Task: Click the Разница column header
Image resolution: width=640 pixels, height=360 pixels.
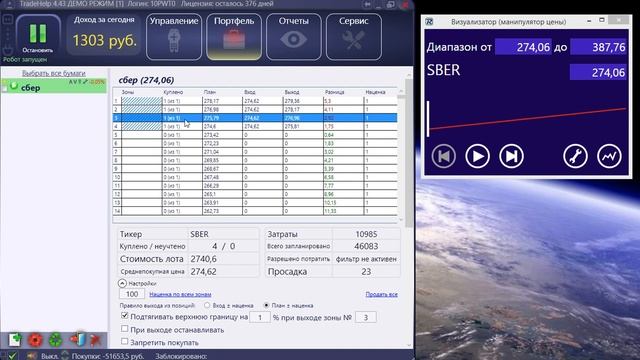Action: [335, 92]
